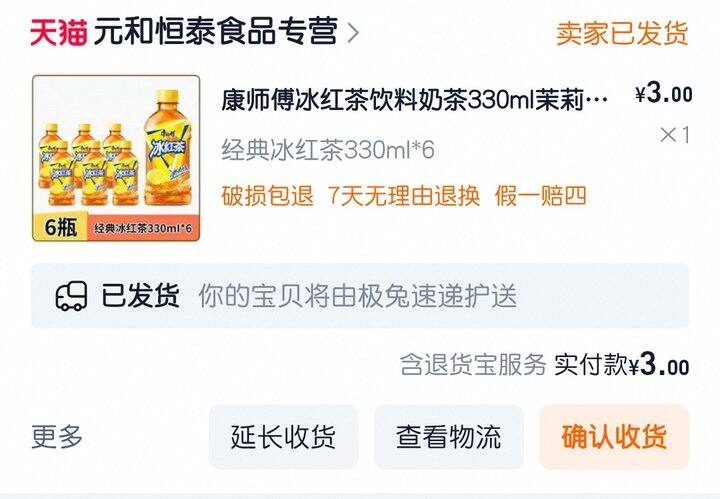The height and width of the screenshot is (499, 720).
Task: Tap the Tmall 天猫 logo
Action: click(58, 33)
